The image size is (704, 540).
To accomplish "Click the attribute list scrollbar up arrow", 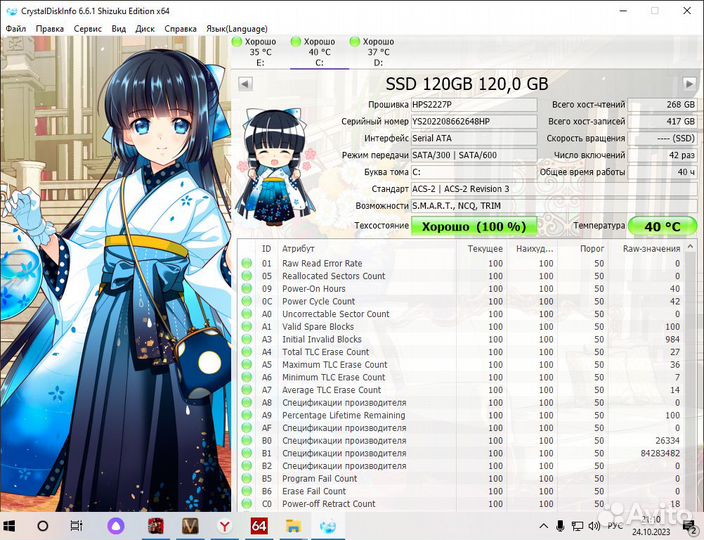I will point(691,247).
